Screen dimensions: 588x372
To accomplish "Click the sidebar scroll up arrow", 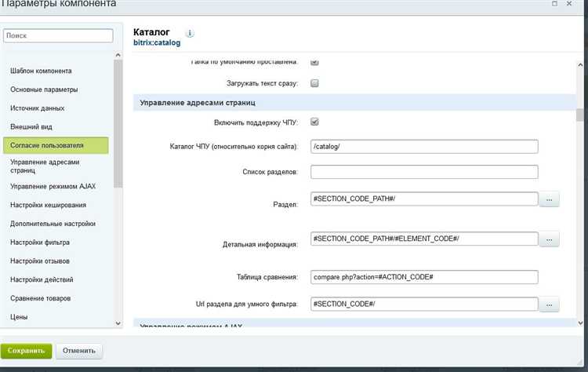I will coord(118,55).
